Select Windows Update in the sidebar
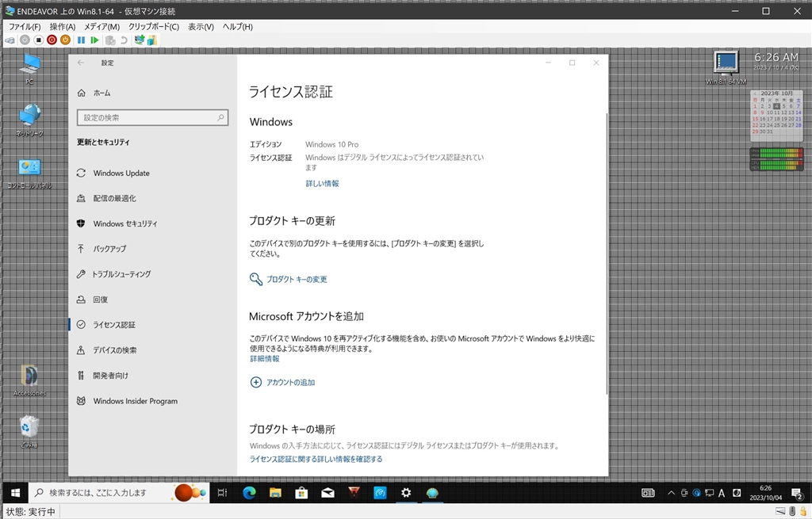812x519 pixels. [x=153, y=174]
